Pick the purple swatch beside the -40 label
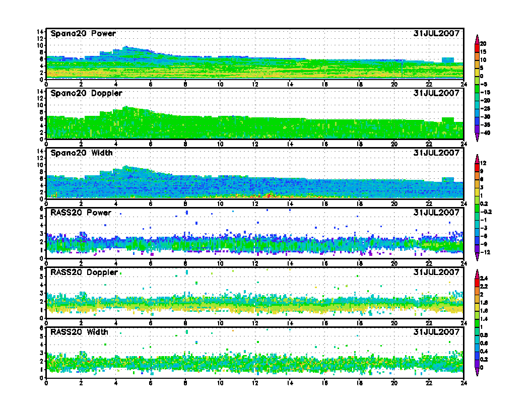The width and height of the screenshot is (532, 411). [477, 129]
